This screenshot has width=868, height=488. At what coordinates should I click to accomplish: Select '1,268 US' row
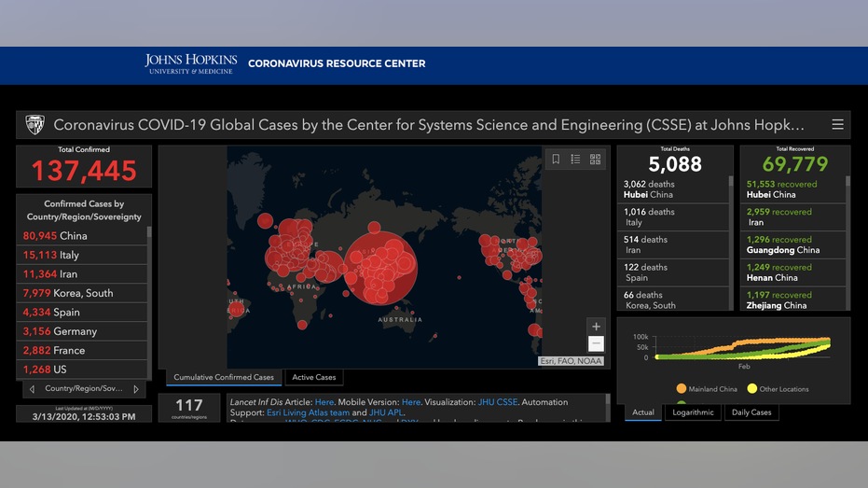[82, 369]
